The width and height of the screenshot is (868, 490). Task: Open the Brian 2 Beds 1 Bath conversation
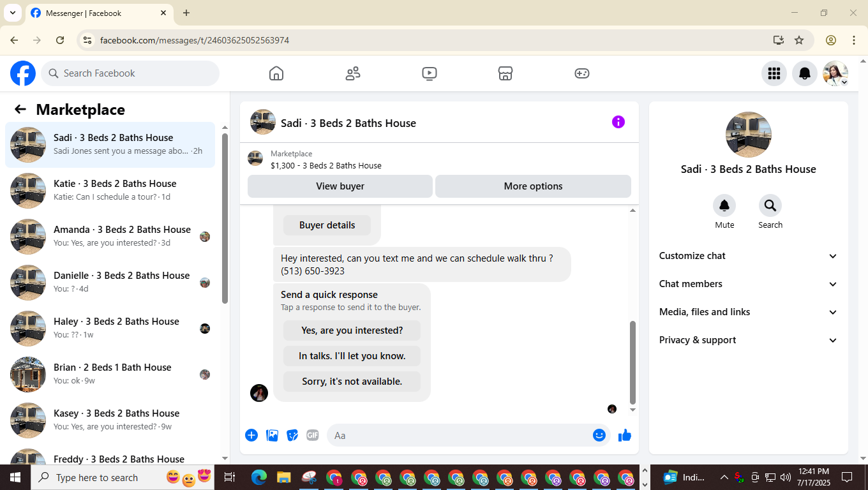coord(110,375)
